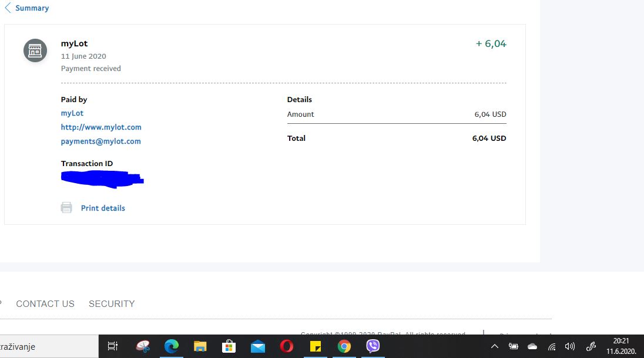Launch Opera browser from taskbar
The image size is (644, 358).
pyautogui.click(x=287, y=346)
